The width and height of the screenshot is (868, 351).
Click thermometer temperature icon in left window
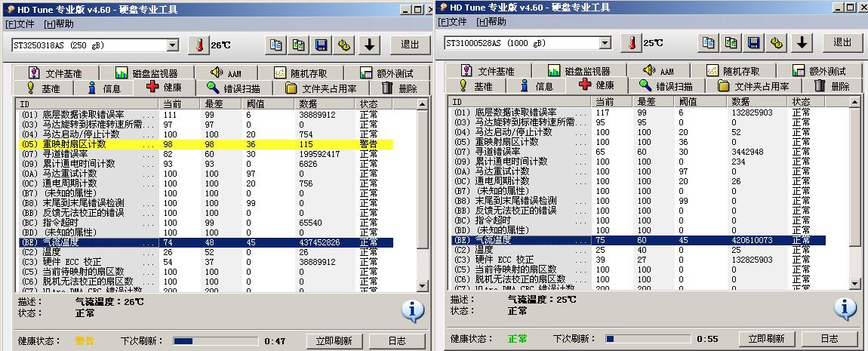point(199,45)
